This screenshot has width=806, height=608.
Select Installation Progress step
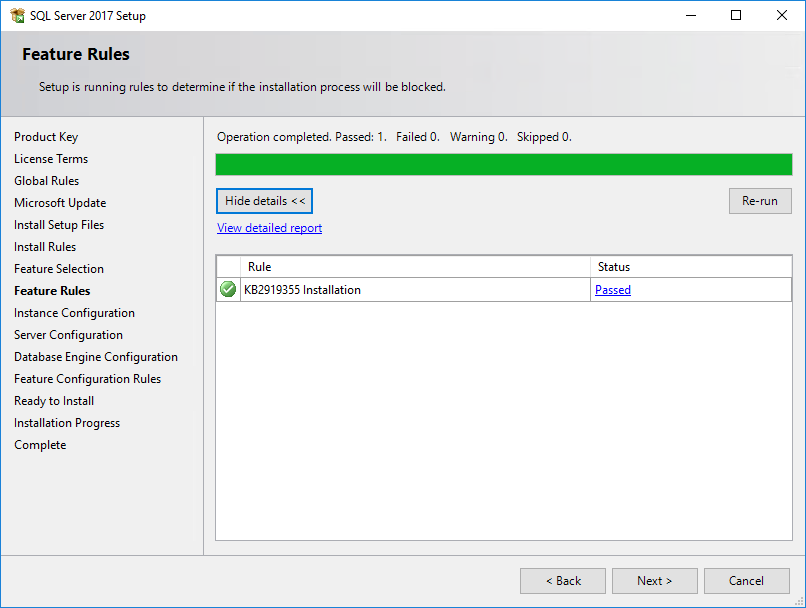coord(67,423)
